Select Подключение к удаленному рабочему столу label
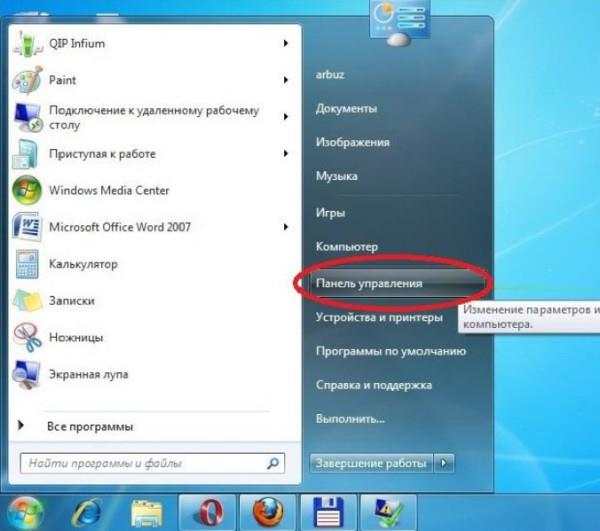This screenshot has height=531, width=600. tap(154, 117)
